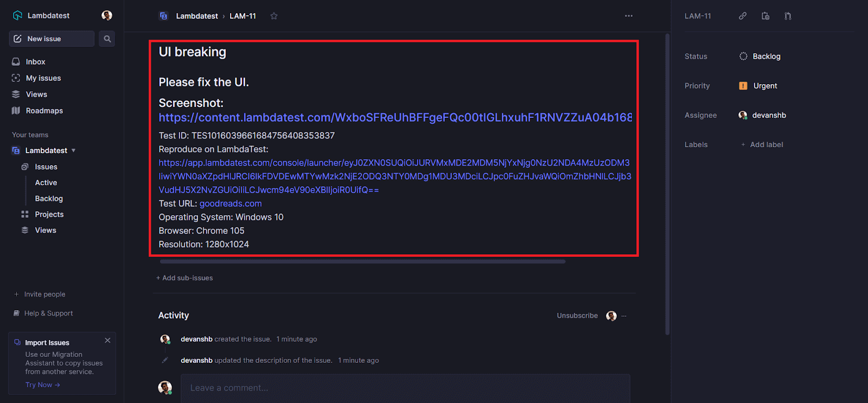Select My issues in the sidebar
This screenshot has height=403, width=868.
pos(43,78)
